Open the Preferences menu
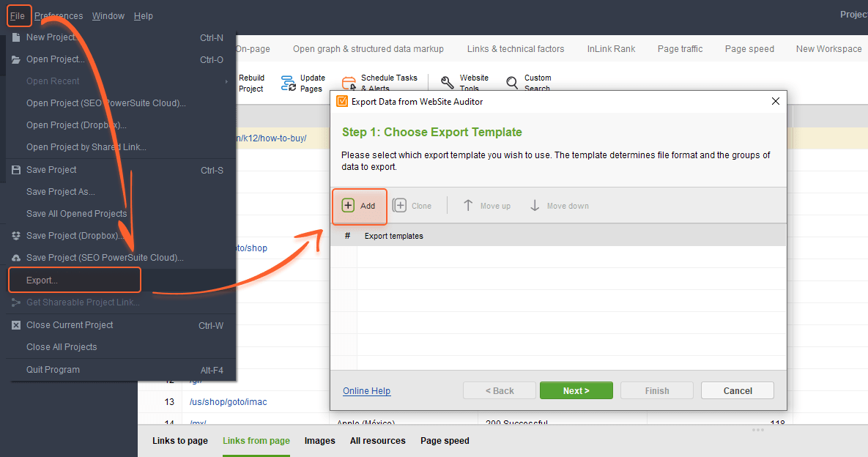 pyautogui.click(x=59, y=16)
